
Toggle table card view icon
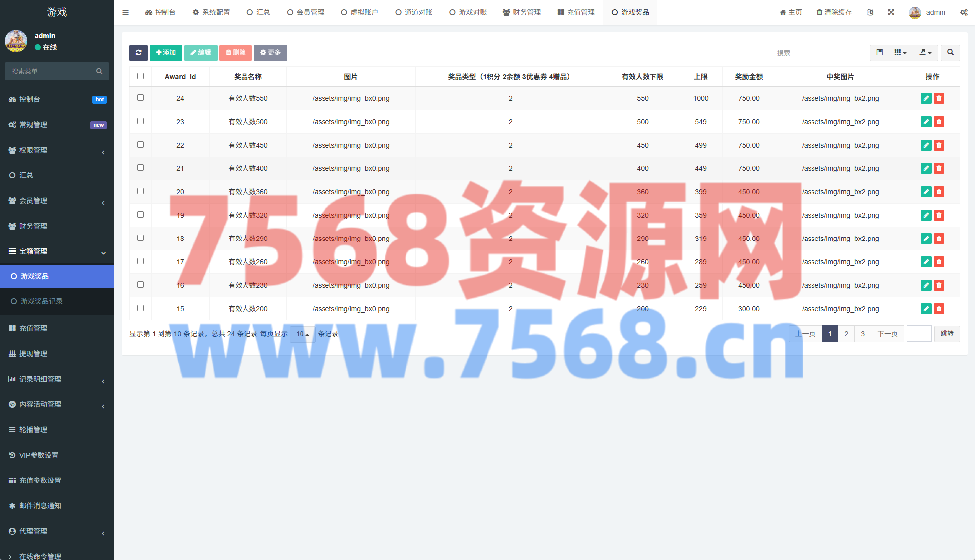pos(879,53)
